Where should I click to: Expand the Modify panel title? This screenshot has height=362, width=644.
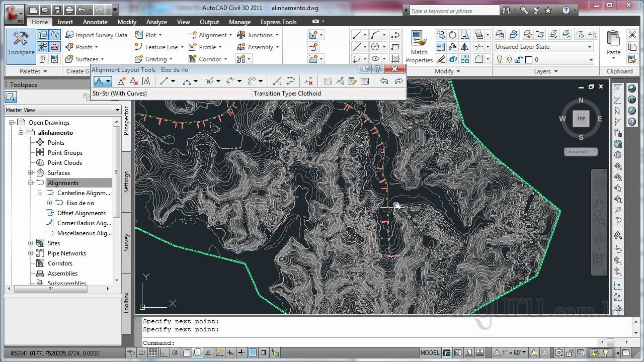(447, 71)
